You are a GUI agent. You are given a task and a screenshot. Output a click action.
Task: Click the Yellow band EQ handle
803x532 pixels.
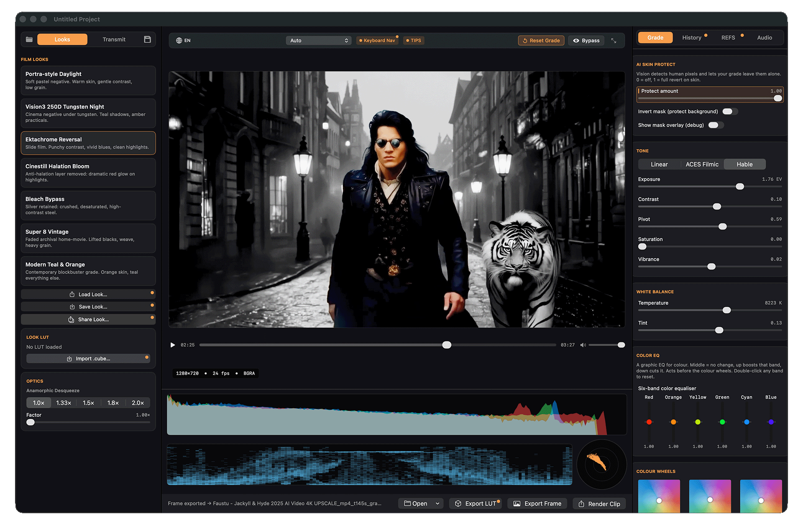coord(698,422)
